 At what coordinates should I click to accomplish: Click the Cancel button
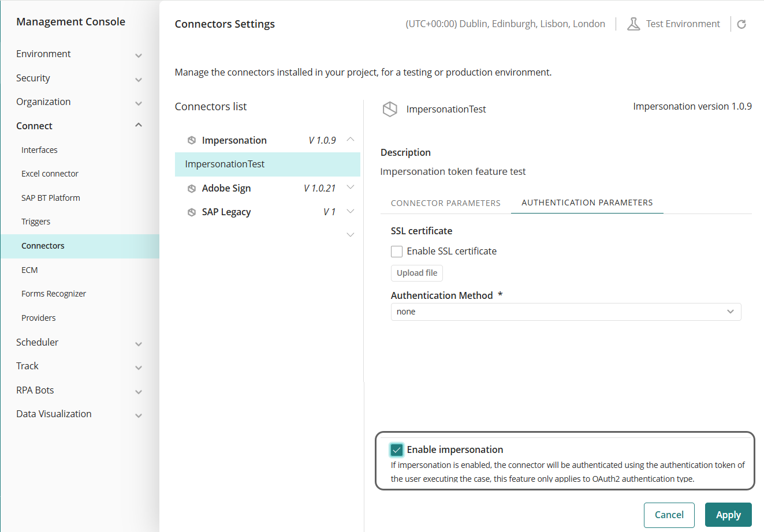(669, 515)
